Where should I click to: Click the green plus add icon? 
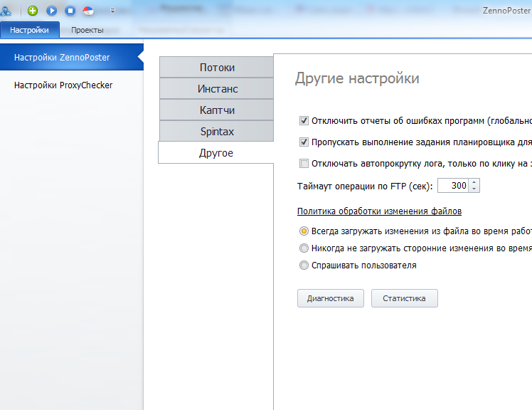coord(33,11)
